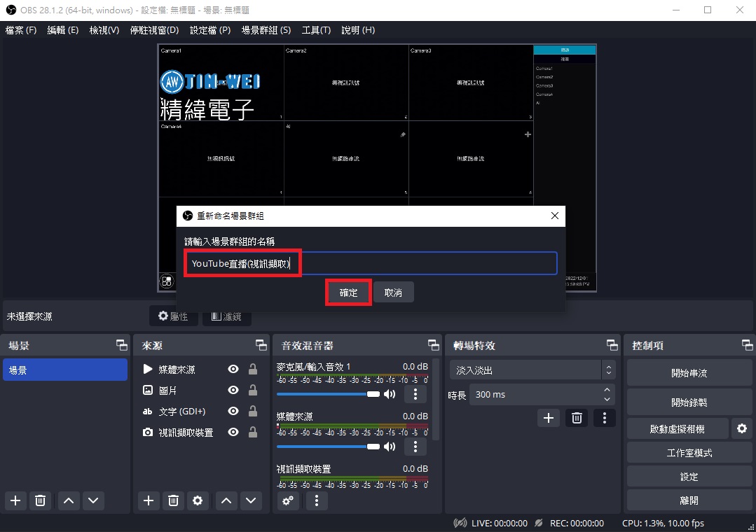This screenshot has height=532, width=756.
Task: Open the 編輯 (E) menu
Action: 62,30
